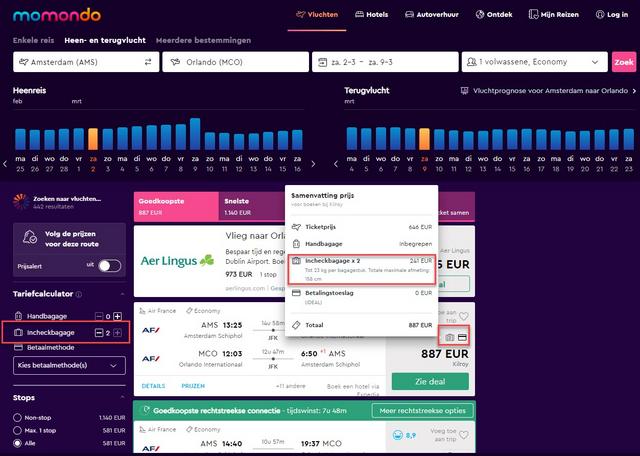The width and height of the screenshot is (640, 456).
Task: Open Boek een hotel via Expedia link
Action: 353,390
